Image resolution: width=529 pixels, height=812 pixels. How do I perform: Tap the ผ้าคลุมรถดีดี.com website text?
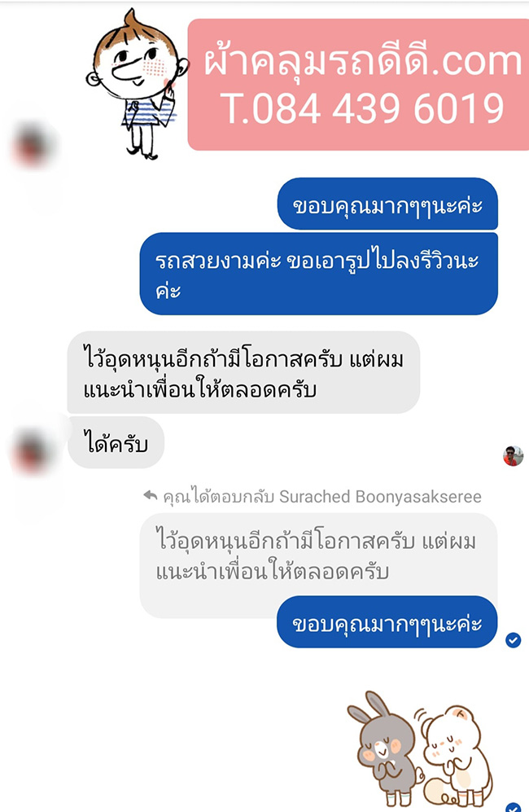pyautogui.click(x=362, y=61)
